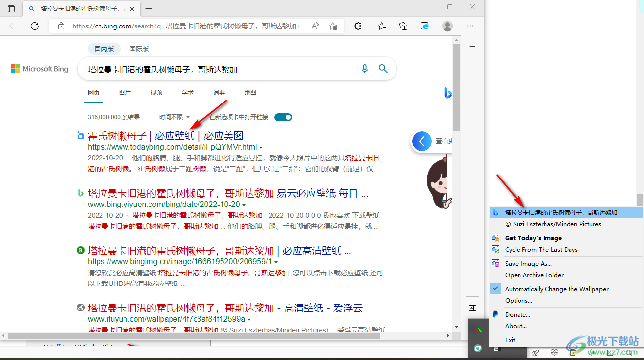Open result 霍氏树懒母子 | 必应壁纸 | 必应美图
The image size is (644, 360).
point(165,136)
